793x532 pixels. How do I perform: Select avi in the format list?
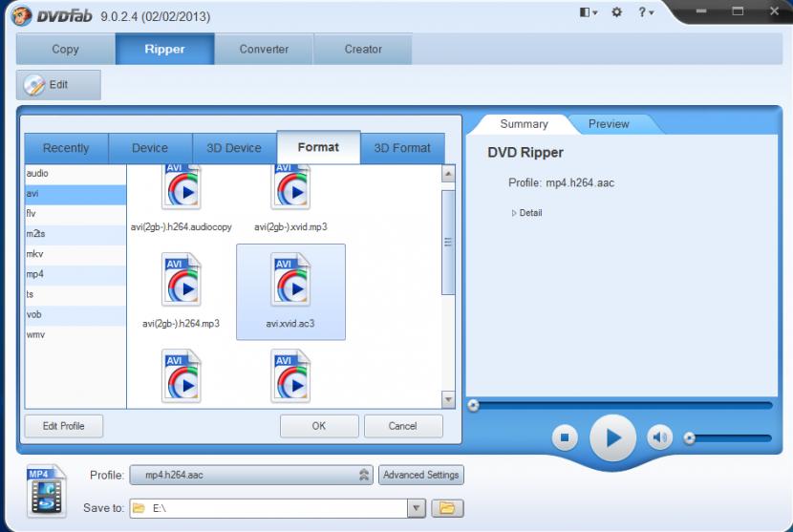click(x=75, y=194)
